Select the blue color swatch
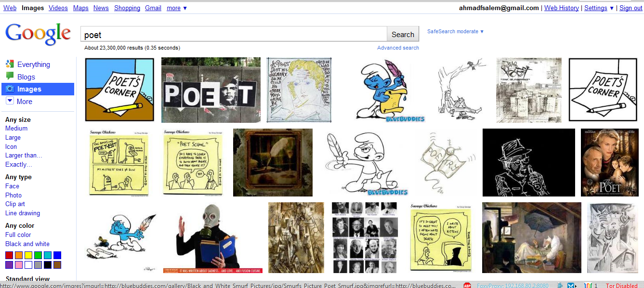644x288 pixels. 57,255
